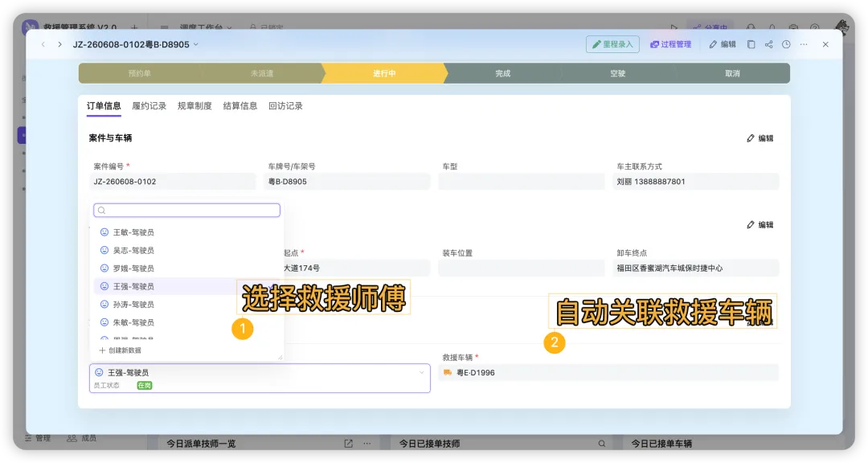Click the 装车位置 field
Screen dimensions: 868x463
pos(522,268)
